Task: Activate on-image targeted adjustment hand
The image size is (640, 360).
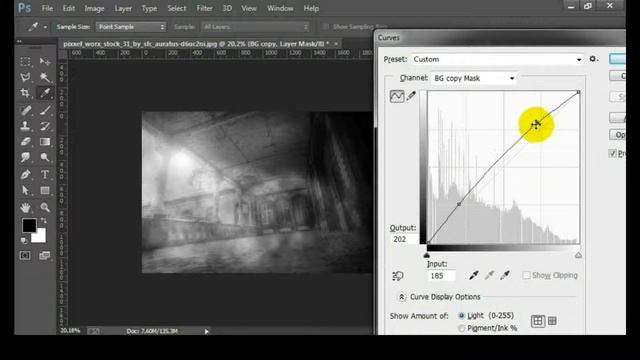Action: pos(398,276)
